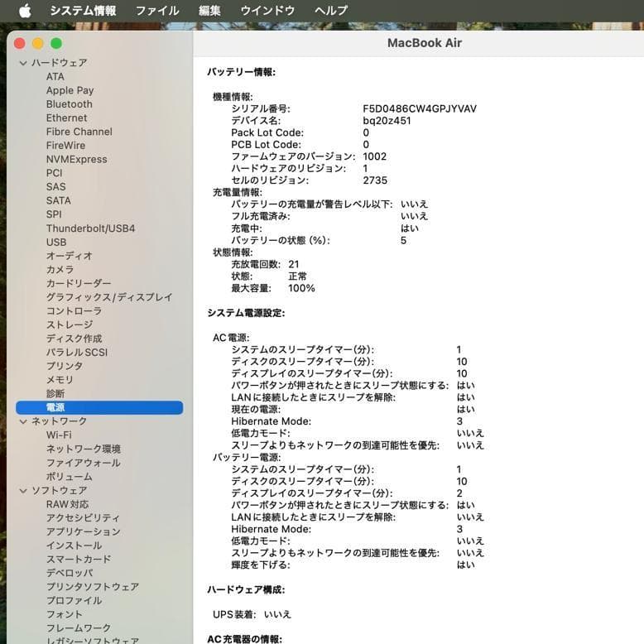Select カメラ in the sidebar
Image resolution: width=644 pixels, height=644 pixels.
(x=60, y=269)
